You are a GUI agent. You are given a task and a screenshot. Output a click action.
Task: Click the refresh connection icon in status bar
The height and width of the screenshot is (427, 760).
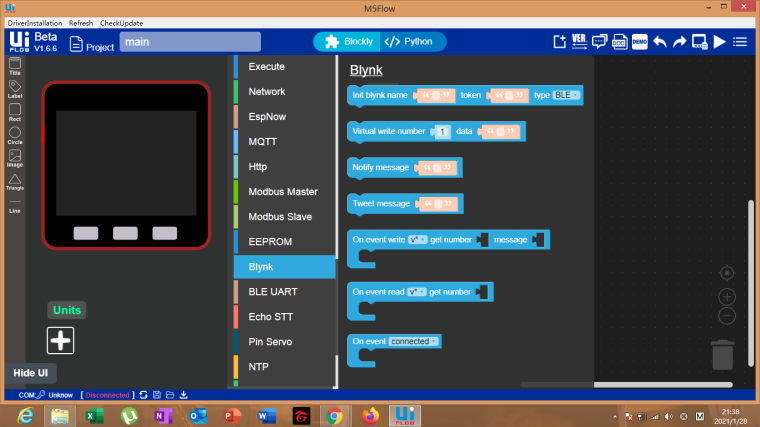tap(143, 395)
